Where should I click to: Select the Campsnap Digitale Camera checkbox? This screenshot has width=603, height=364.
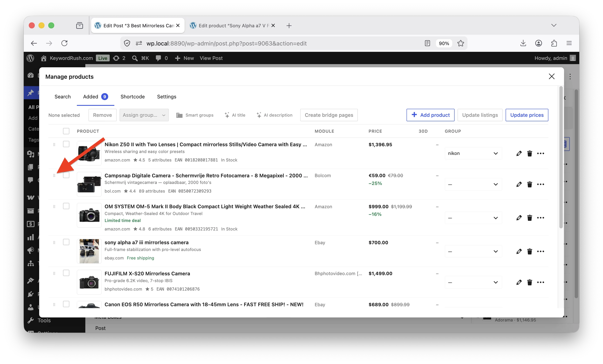click(x=66, y=175)
